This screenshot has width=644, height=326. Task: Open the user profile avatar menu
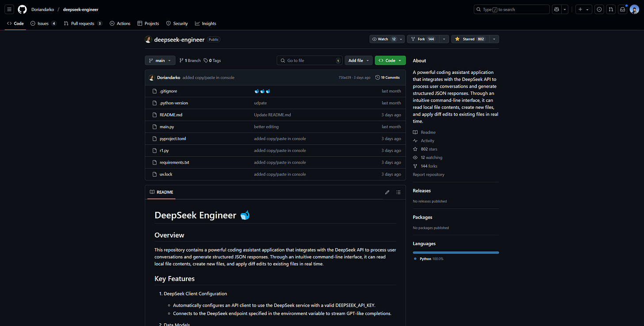coord(634,9)
